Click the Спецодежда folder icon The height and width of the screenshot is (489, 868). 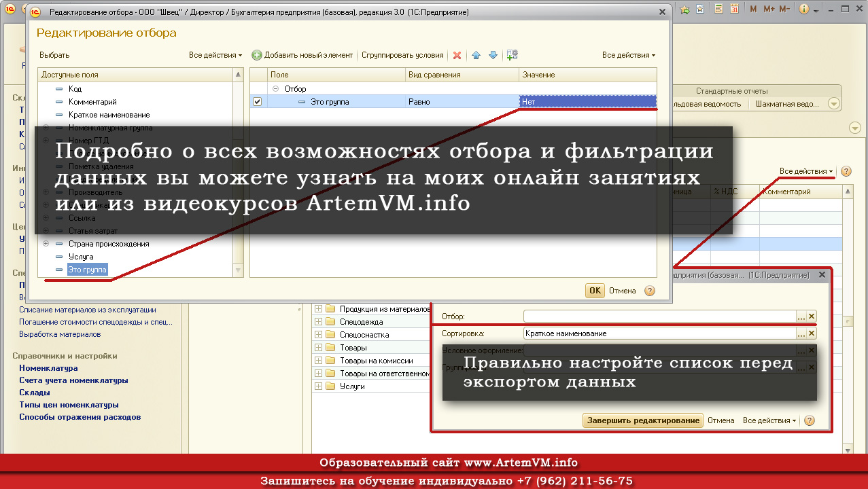[331, 322]
